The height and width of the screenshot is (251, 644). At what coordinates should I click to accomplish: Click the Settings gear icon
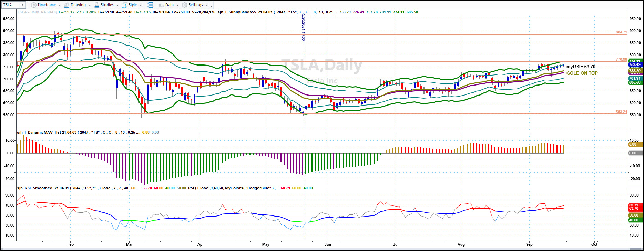184,5
